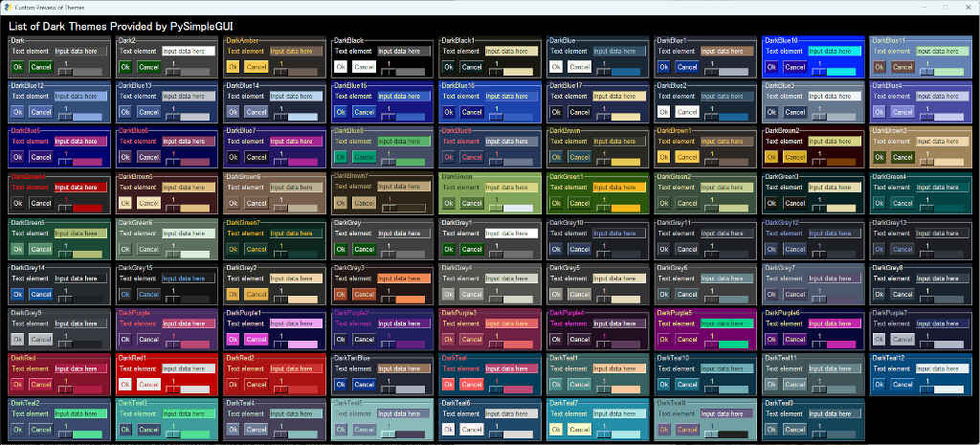The width and height of the screenshot is (980, 445).
Task: Click the Ok button in DarkAmber theme
Action: point(233,67)
